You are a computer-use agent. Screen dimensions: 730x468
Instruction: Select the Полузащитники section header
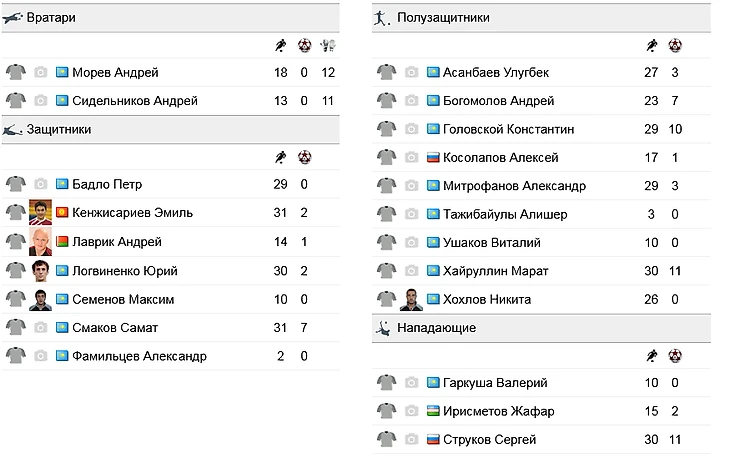(443, 18)
